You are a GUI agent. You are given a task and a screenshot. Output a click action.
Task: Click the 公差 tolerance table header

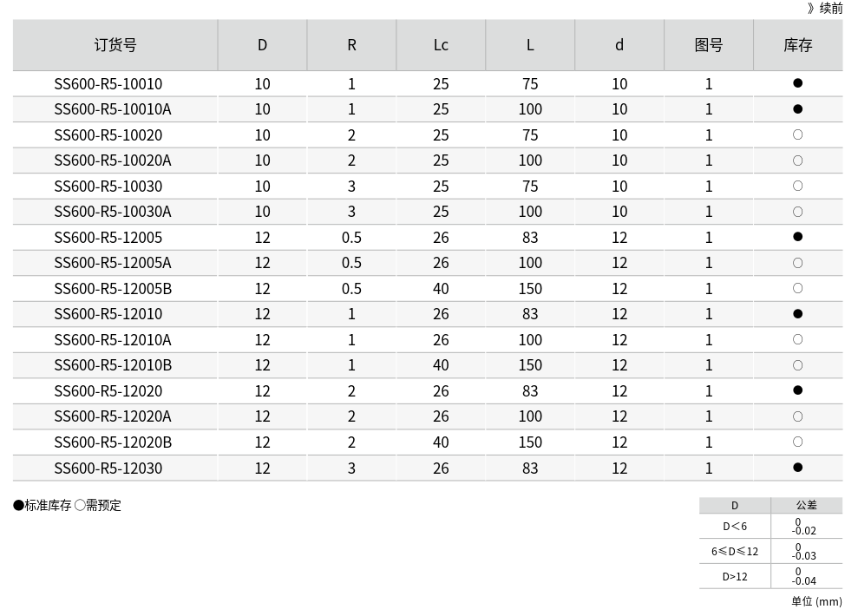tap(806, 505)
